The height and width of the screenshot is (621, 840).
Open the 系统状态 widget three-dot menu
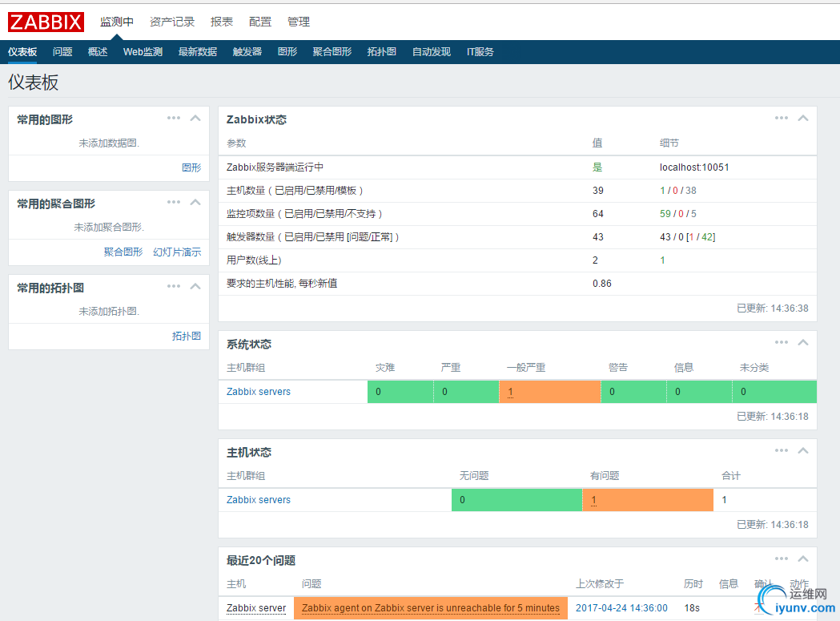tap(782, 342)
